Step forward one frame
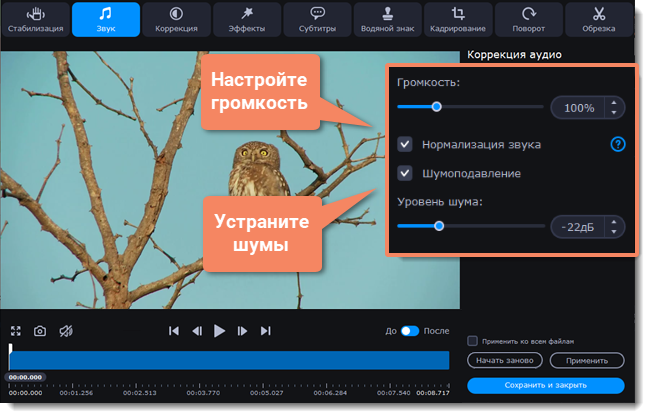The width and height of the screenshot is (654, 418). [x=243, y=331]
